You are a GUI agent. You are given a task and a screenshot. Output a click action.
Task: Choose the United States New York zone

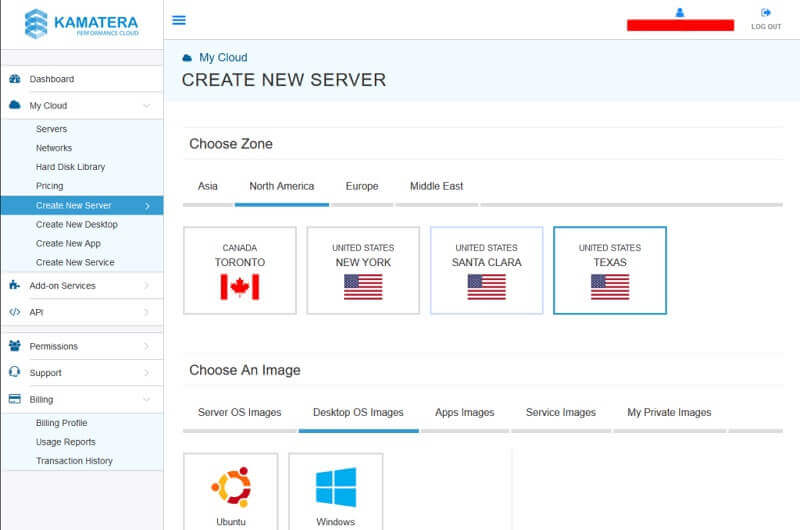click(x=363, y=270)
